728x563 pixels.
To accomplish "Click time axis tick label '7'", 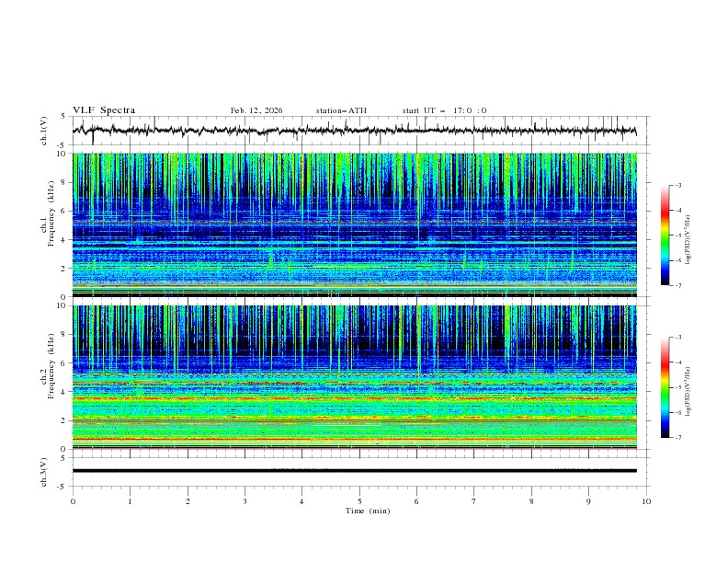I will (474, 501).
